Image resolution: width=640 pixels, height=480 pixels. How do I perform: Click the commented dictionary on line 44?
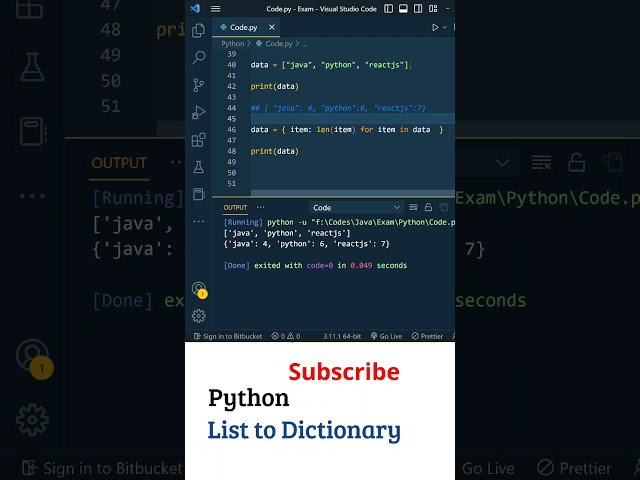point(338,108)
